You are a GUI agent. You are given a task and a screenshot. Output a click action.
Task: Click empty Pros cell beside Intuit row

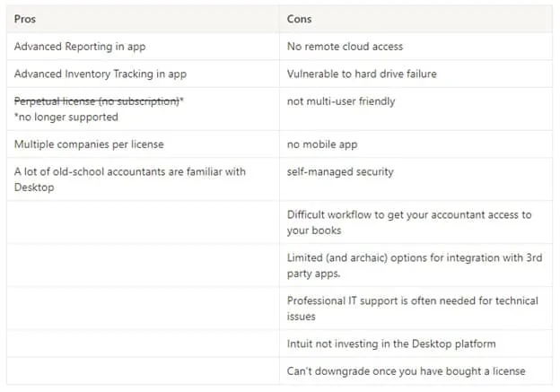coord(143,344)
